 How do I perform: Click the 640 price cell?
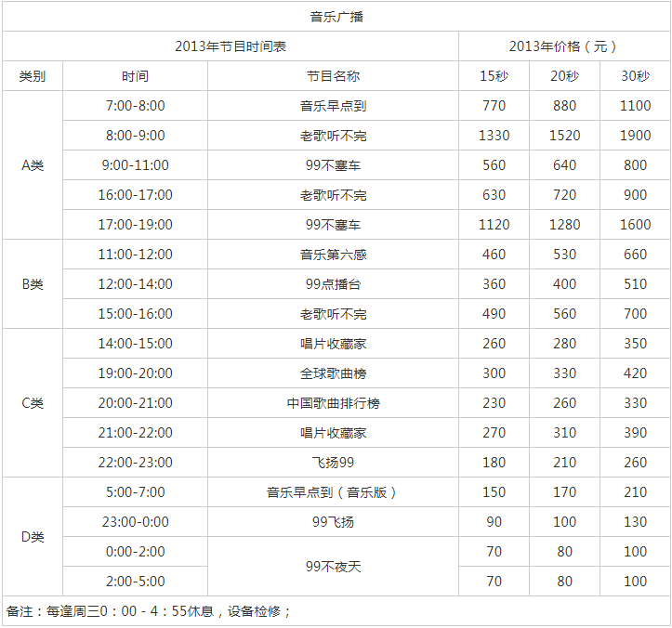coord(564,165)
